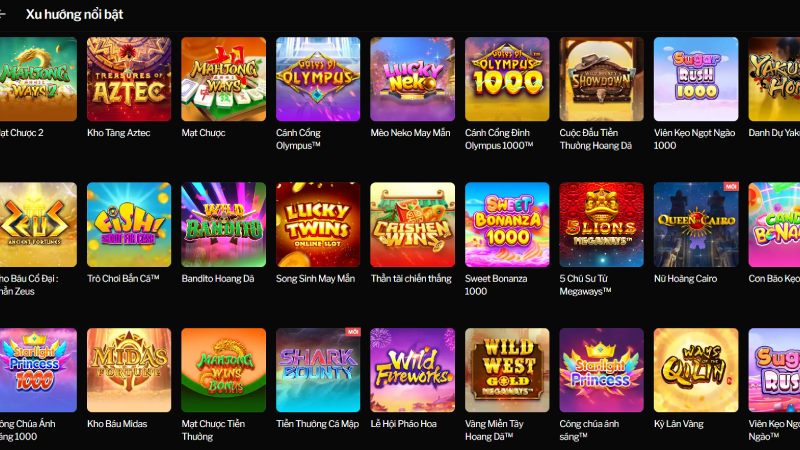Click the 'Kỳ Lân Vàng' title link
Viewport: 800px width, 450px height.
pyautogui.click(x=679, y=424)
